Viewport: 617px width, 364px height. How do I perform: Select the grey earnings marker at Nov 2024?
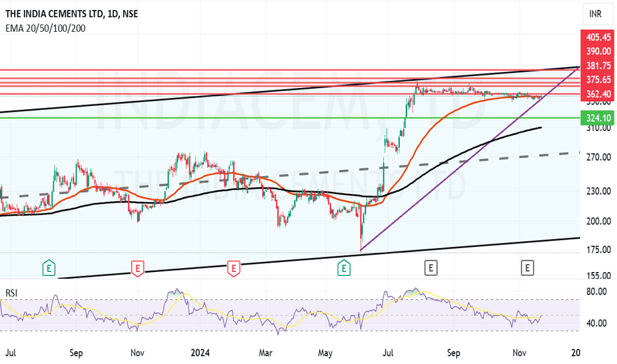[527, 269]
